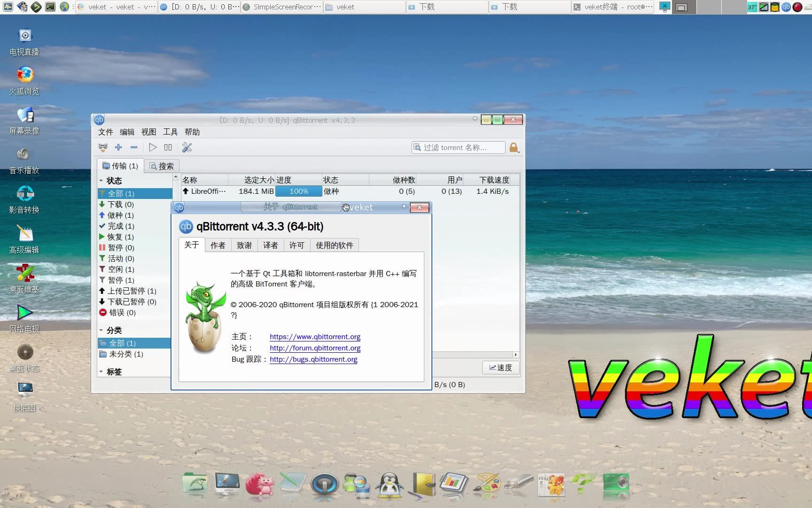Open 高级编辑 editor desktop icon
Image resolution: width=812 pixels, height=508 pixels.
pyautogui.click(x=24, y=240)
